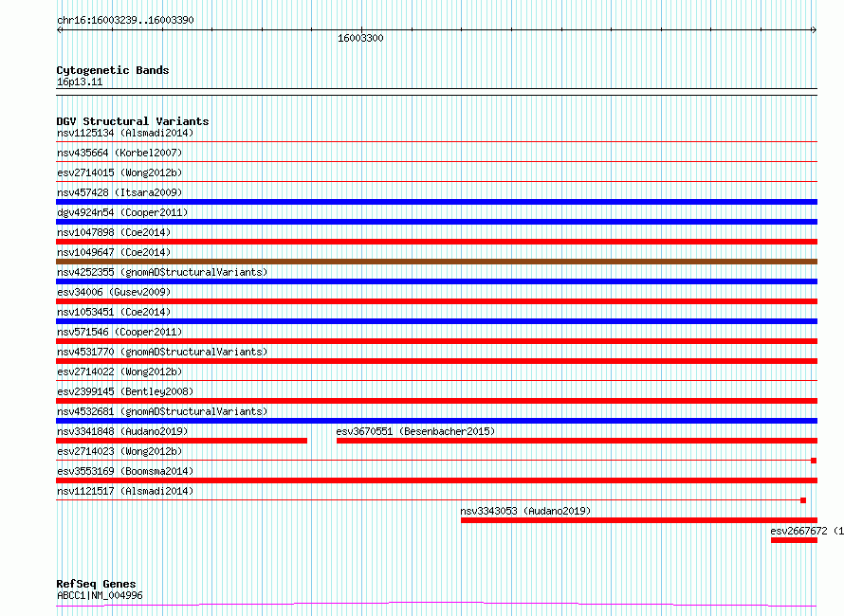Click the red bar for esv2399145
The height and width of the screenshot is (616, 844).
436,401
